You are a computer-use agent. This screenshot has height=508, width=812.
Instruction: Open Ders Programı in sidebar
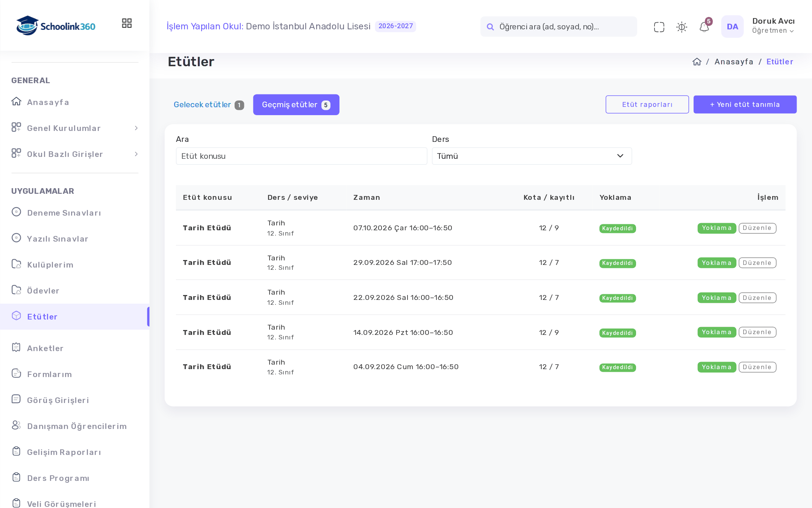75,478
